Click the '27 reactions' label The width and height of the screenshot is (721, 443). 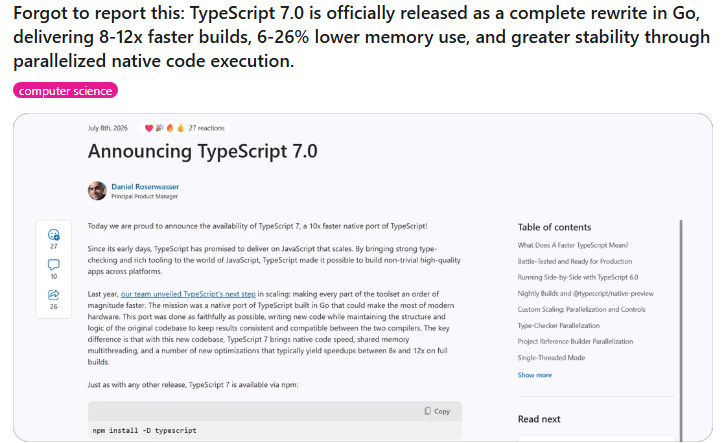pos(206,128)
